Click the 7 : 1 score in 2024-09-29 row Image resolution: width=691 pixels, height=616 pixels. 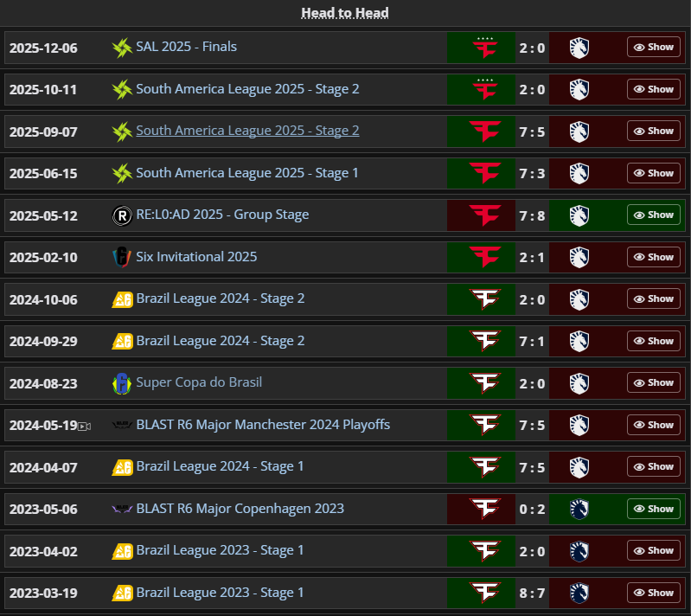click(x=532, y=341)
